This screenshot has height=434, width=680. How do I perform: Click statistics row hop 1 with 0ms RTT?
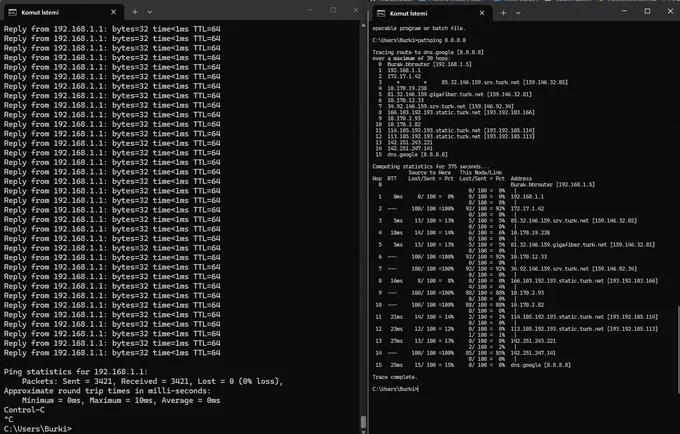(x=461, y=196)
